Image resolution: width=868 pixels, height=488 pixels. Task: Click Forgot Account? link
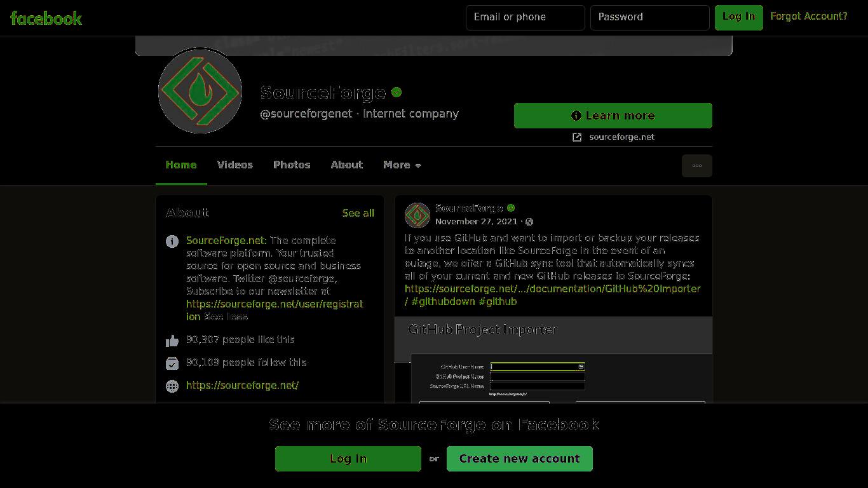coord(809,17)
